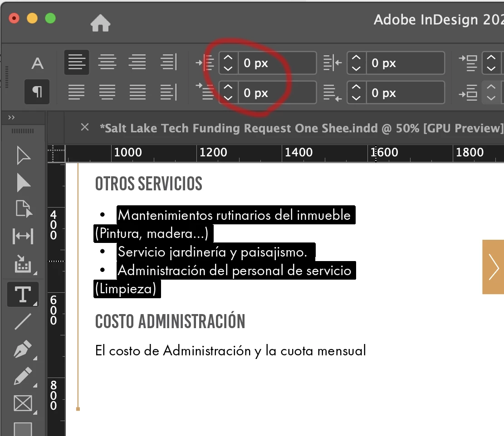Image resolution: width=504 pixels, height=436 pixels.
Task: Apply Align Towards Spine alignment
Action: (168, 62)
